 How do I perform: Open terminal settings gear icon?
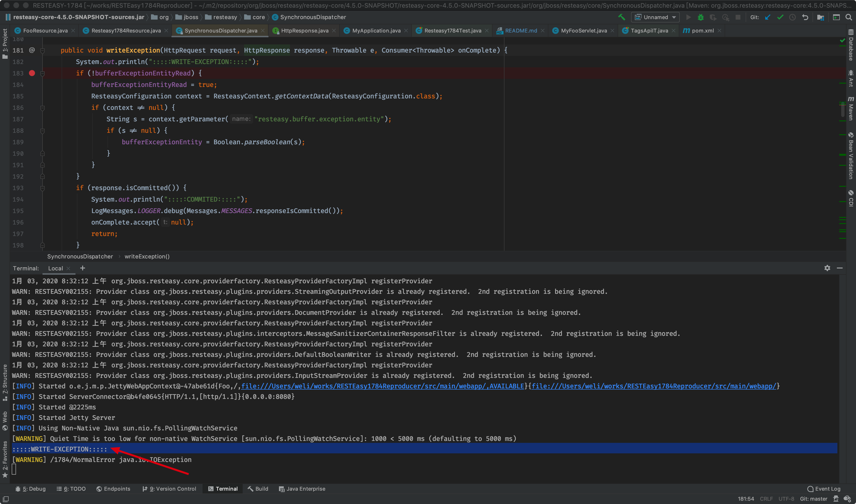[x=827, y=268]
